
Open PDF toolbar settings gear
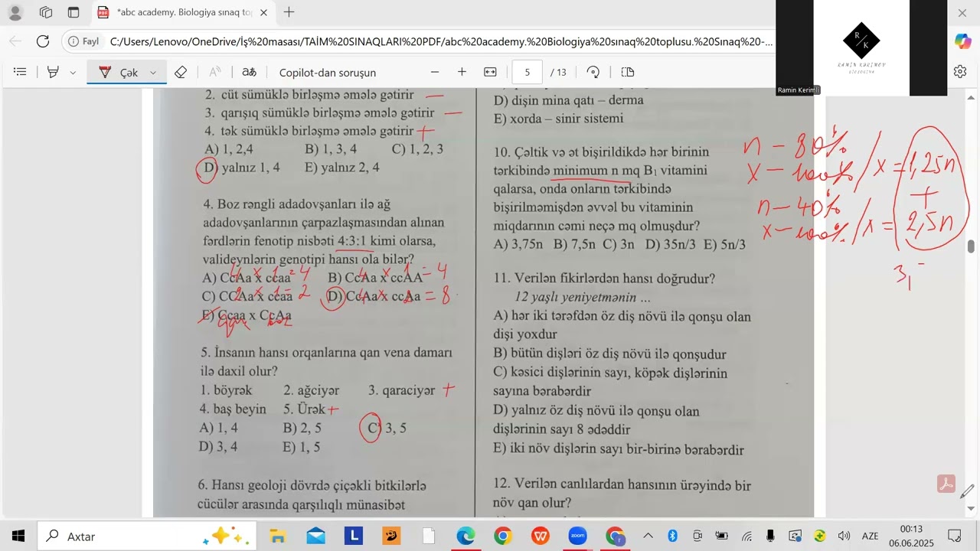tap(960, 71)
